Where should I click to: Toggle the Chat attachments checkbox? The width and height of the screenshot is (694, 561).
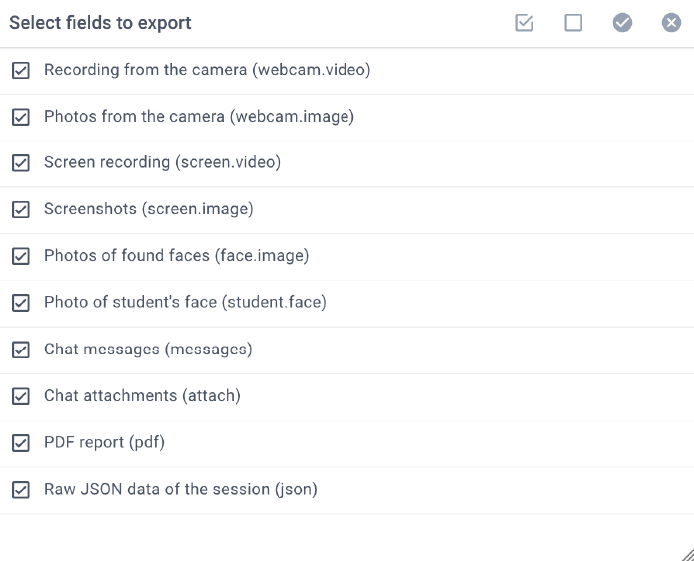point(20,396)
